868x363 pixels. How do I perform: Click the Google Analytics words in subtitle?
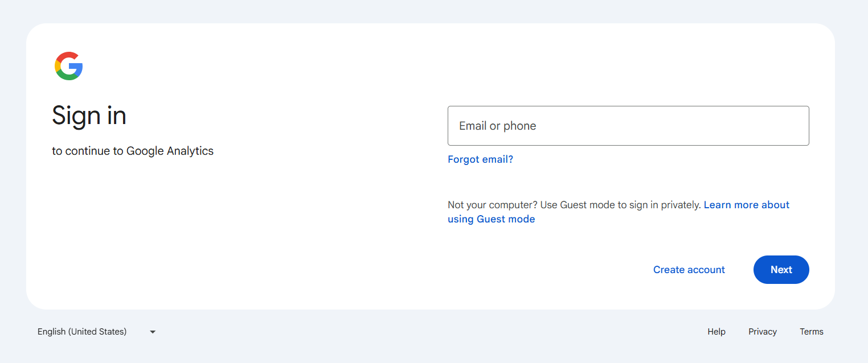[170, 151]
